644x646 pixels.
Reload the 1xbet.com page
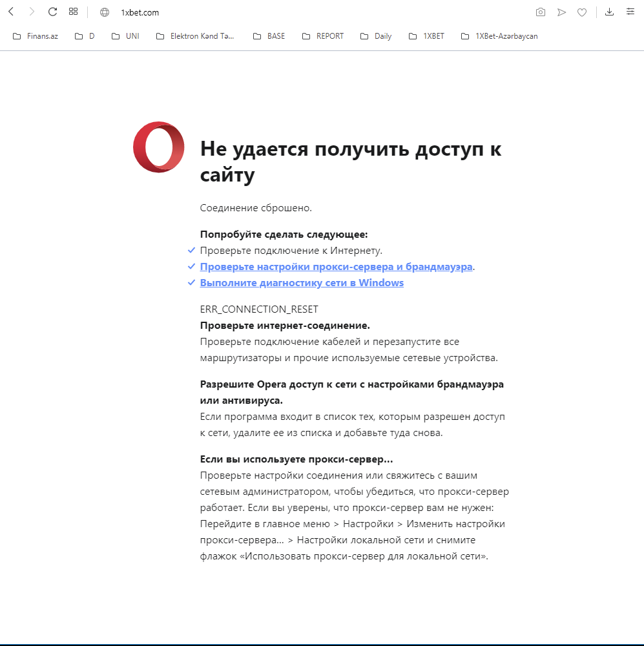coord(52,12)
